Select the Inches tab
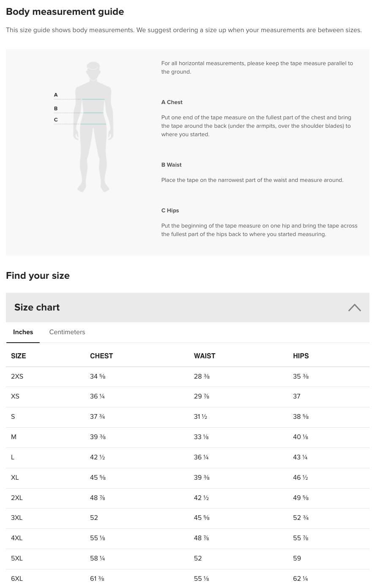The width and height of the screenshot is (372, 588). pos(23,332)
